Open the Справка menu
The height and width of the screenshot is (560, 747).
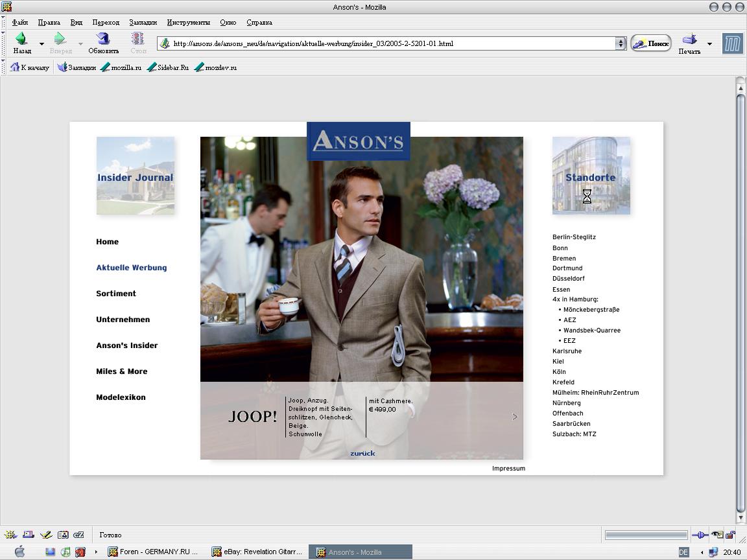point(259,23)
